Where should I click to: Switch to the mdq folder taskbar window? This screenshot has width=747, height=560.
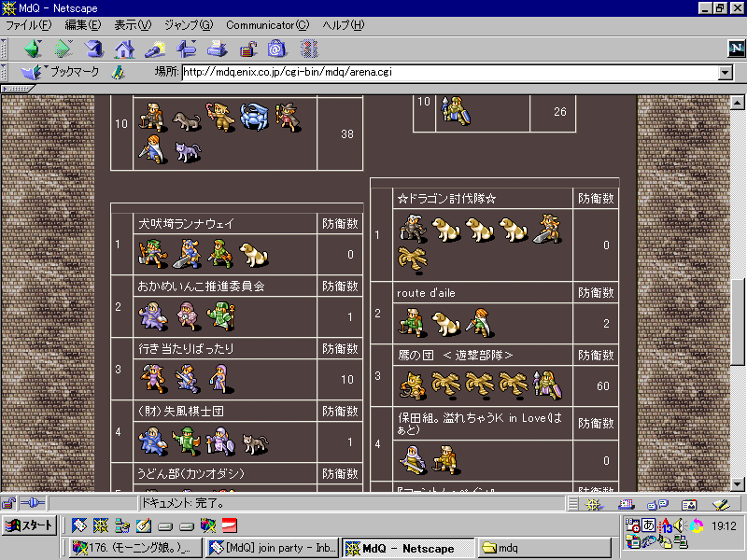click(x=544, y=548)
